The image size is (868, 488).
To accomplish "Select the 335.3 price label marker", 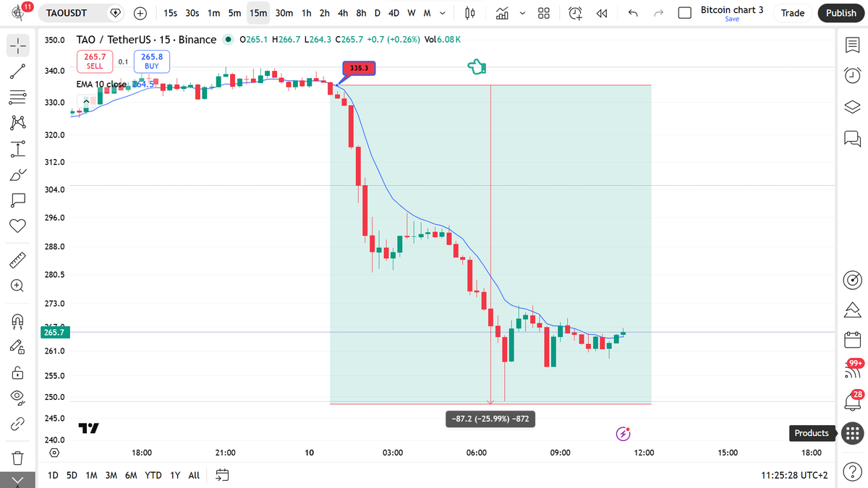I will click(x=358, y=68).
